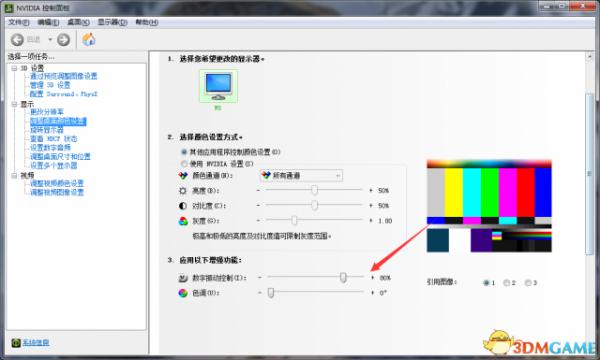Select other applications control color radio

pos(184,152)
